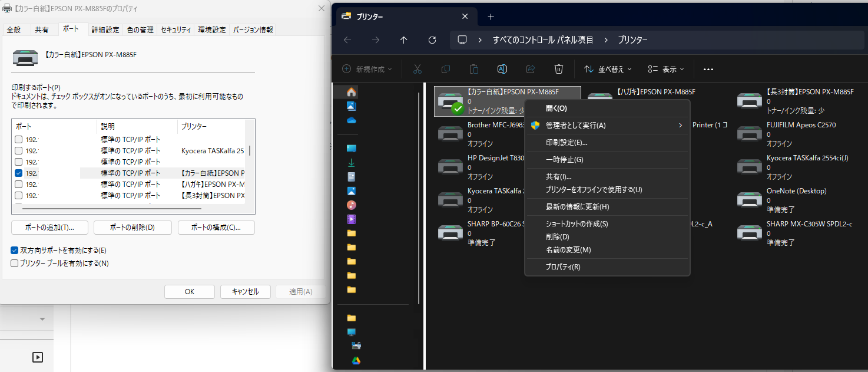Click the Cut scissors icon in Explorer toolbar

[418, 69]
